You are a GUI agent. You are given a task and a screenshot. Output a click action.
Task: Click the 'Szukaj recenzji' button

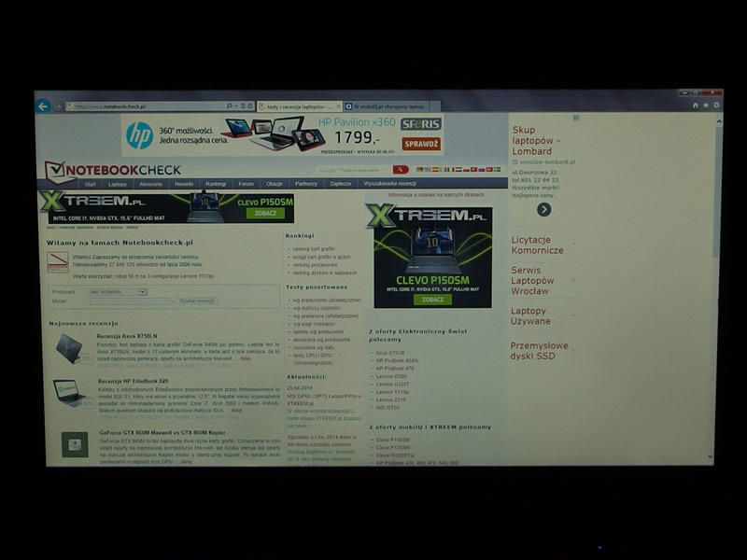tap(197, 301)
